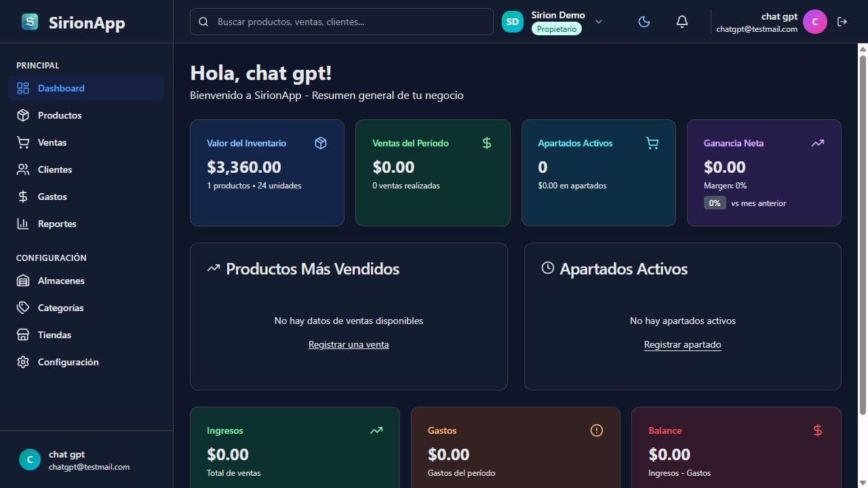Screen dimensions: 868x488
Task: Click the dollar icon on Ventas del Período card
Action: click(x=487, y=143)
